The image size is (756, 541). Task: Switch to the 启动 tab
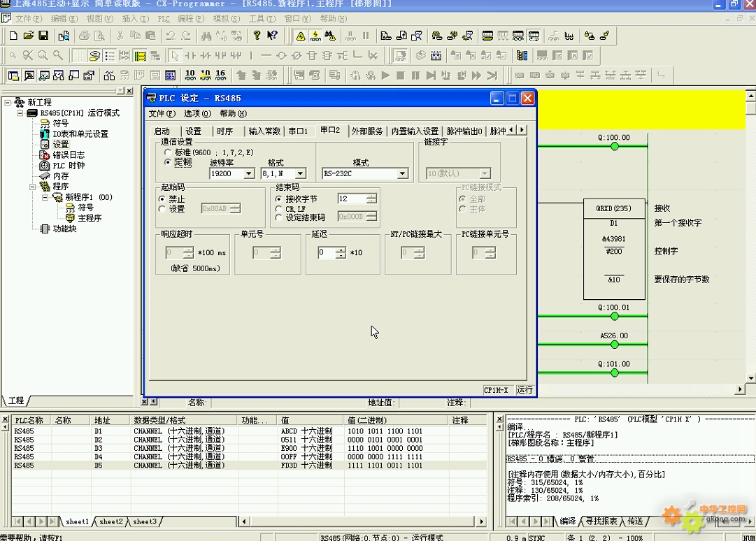pyautogui.click(x=162, y=131)
